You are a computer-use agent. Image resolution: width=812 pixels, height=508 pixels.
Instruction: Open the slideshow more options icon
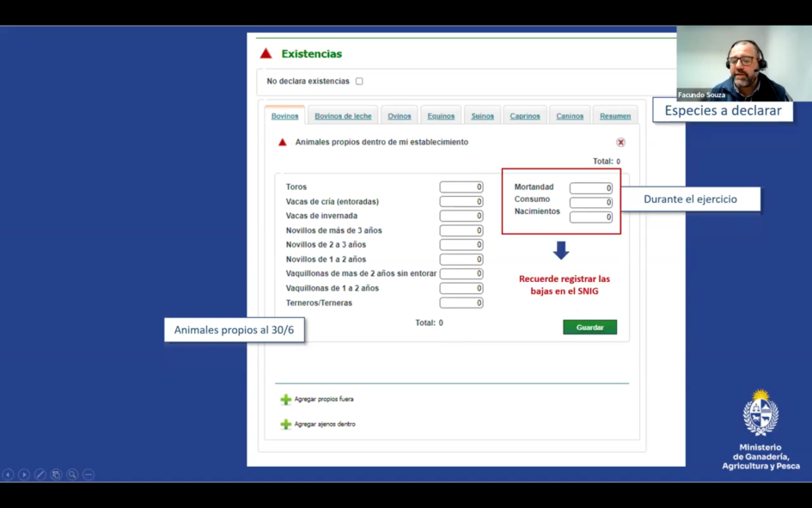pos(88,474)
